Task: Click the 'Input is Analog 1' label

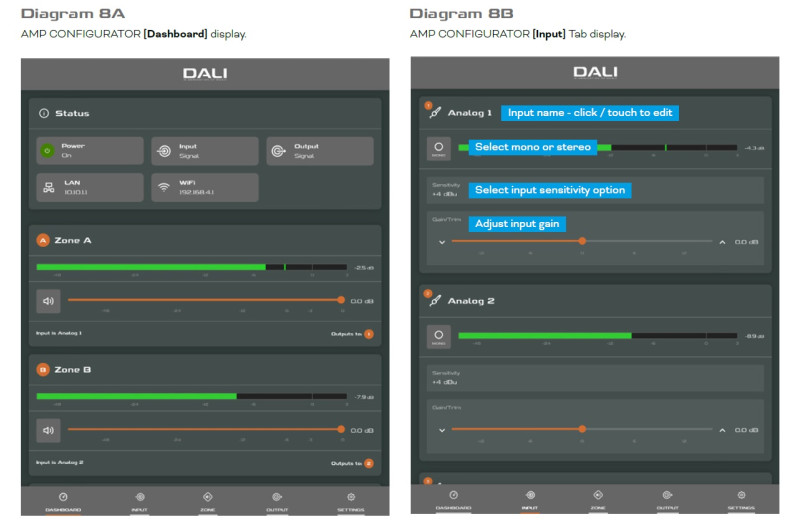Action: pos(59,333)
